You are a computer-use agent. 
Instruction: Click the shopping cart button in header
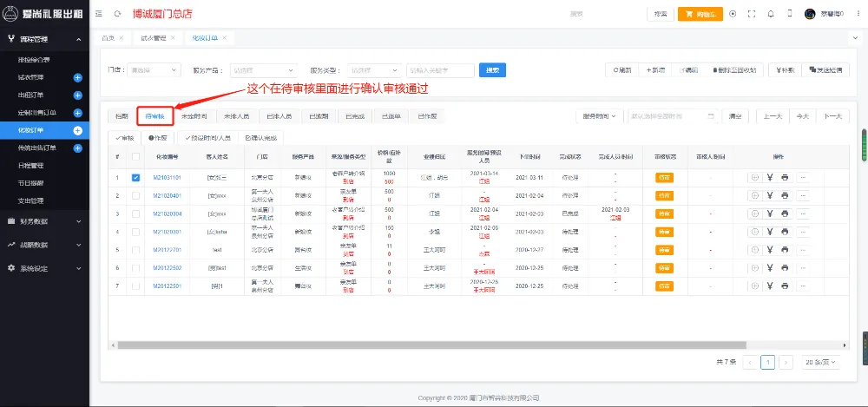(699, 14)
